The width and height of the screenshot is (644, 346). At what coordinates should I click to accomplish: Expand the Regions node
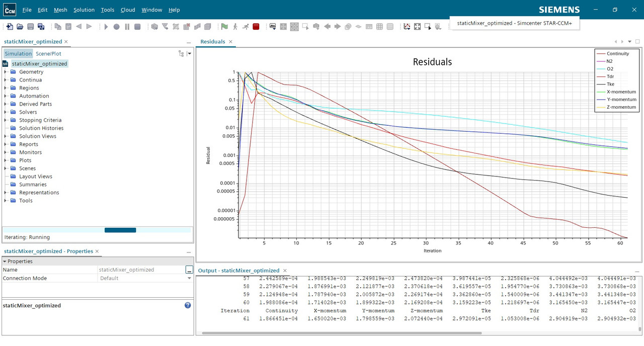(6, 88)
